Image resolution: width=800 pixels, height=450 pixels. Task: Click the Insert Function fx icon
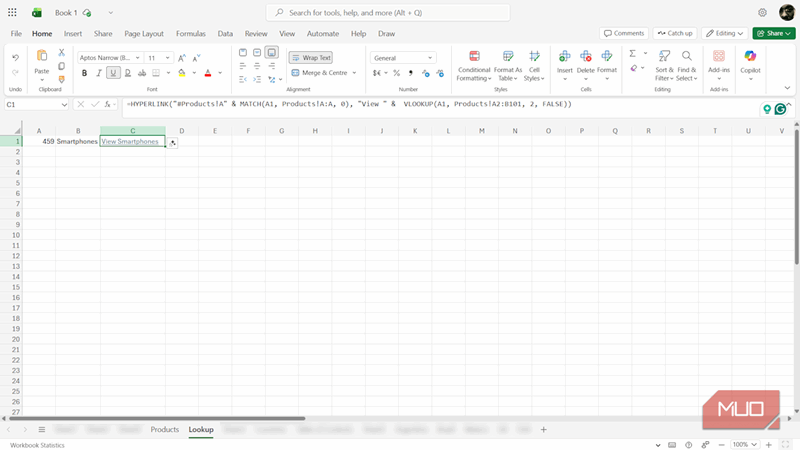(108, 104)
